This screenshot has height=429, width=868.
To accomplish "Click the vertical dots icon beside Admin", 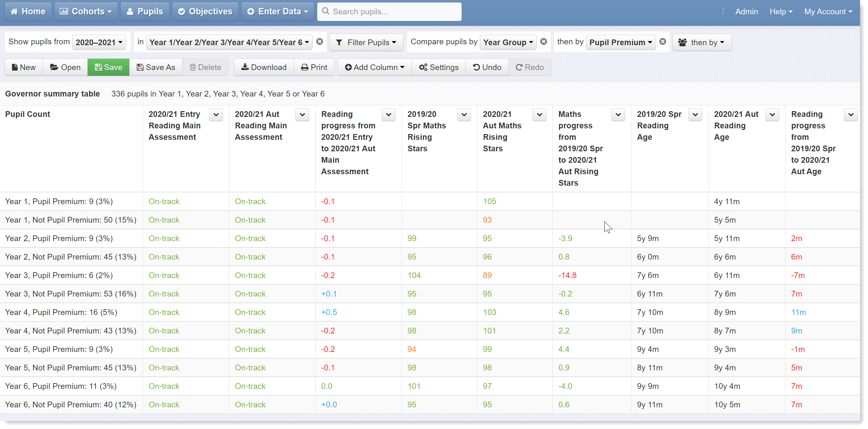I will pos(723,11).
